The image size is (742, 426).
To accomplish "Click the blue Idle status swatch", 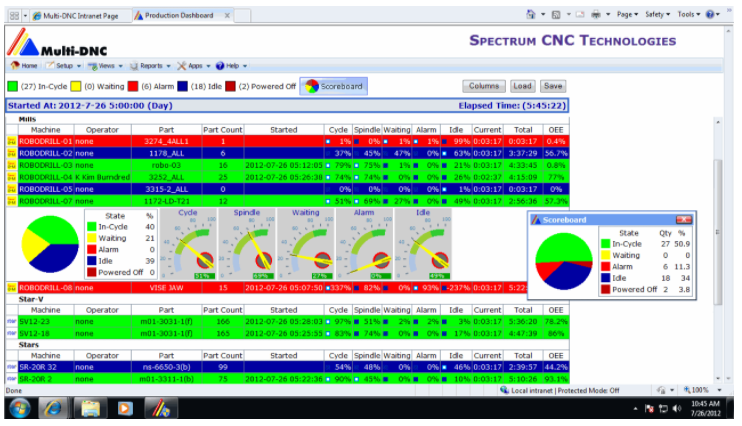I will point(183,87).
